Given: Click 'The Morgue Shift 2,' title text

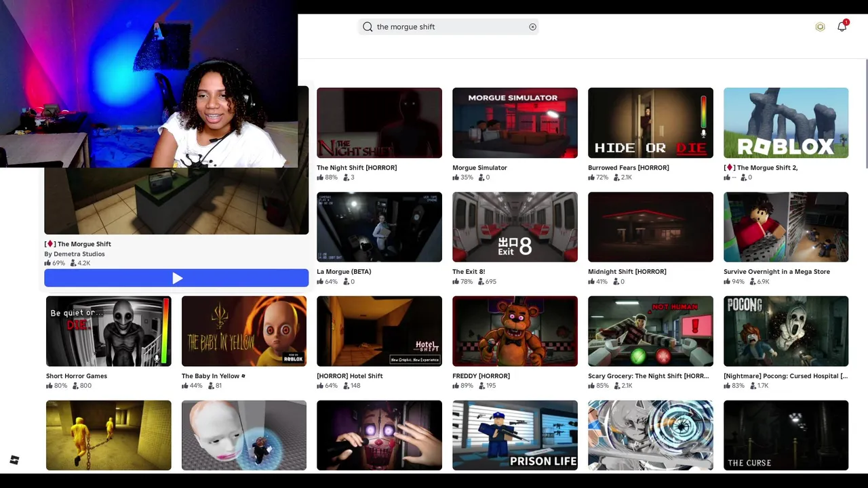Looking at the screenshot, I should click(761, 167).
